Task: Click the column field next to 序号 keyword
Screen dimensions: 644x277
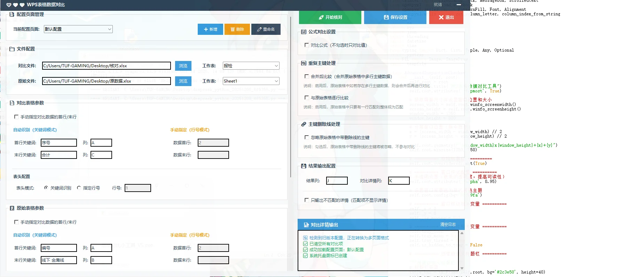Action: [x=101, y=143]
